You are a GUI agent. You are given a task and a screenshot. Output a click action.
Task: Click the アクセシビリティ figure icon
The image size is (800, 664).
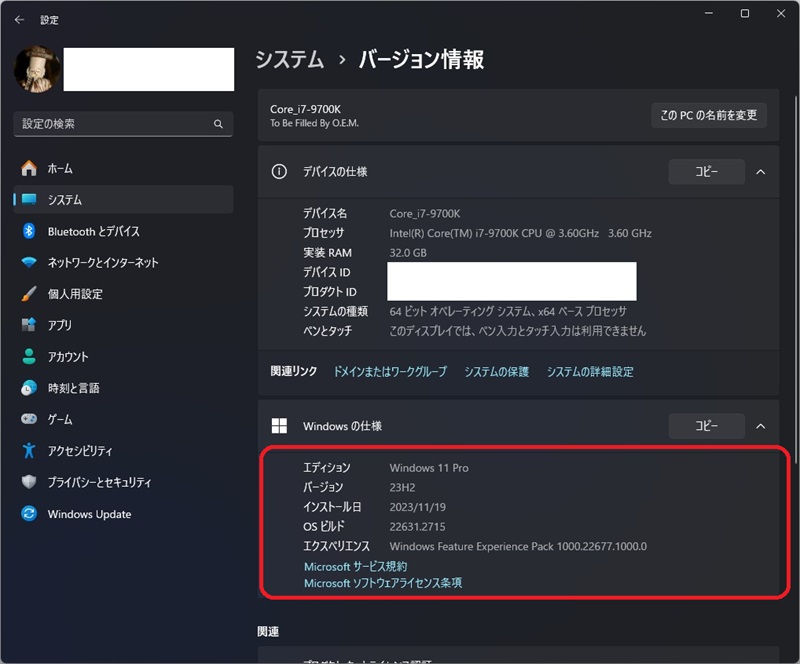(x=29, y=450)
